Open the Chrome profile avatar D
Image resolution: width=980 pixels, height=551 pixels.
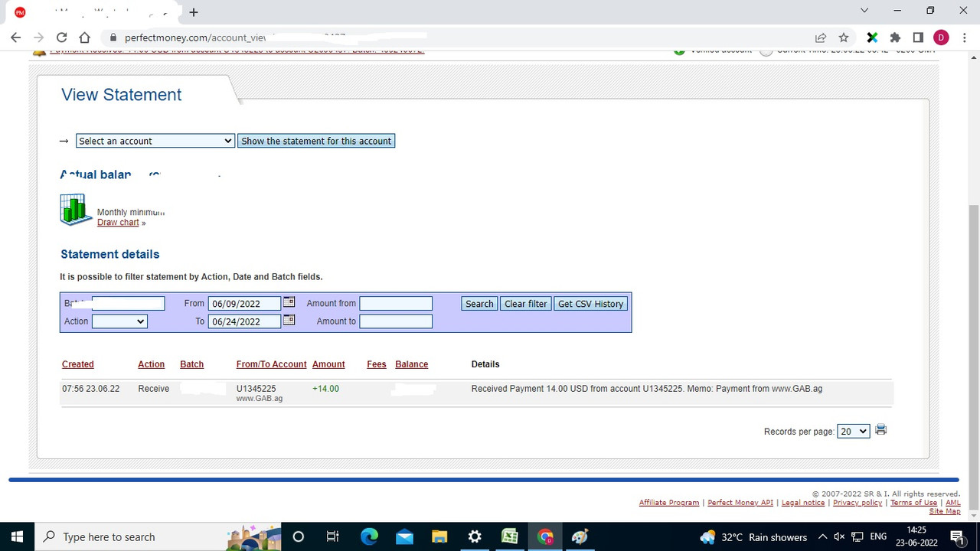coord(941,37)
